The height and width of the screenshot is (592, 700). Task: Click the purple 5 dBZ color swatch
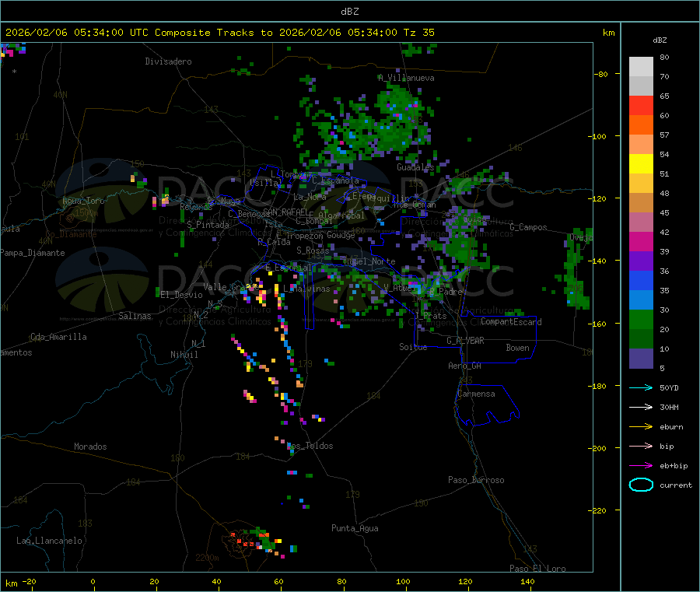(641, 359)
